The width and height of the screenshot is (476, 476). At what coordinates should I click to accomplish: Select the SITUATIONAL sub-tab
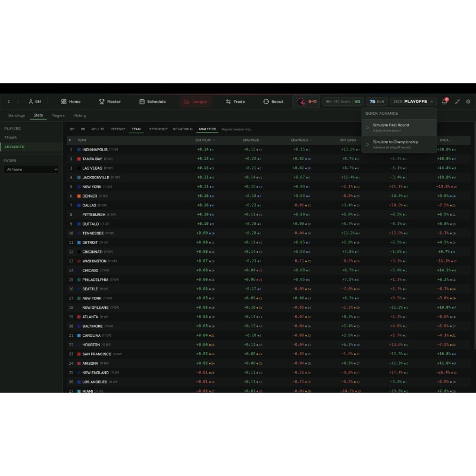point(183,129)
